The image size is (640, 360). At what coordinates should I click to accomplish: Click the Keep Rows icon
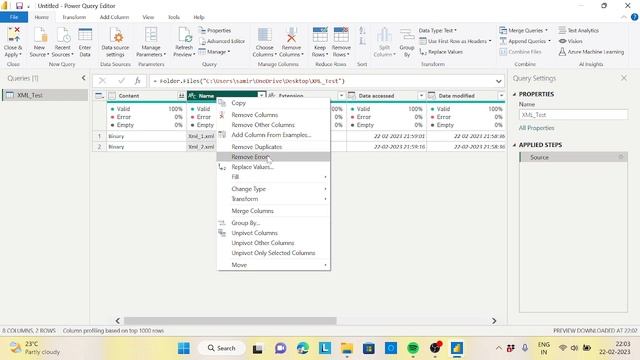coord(320,35)
